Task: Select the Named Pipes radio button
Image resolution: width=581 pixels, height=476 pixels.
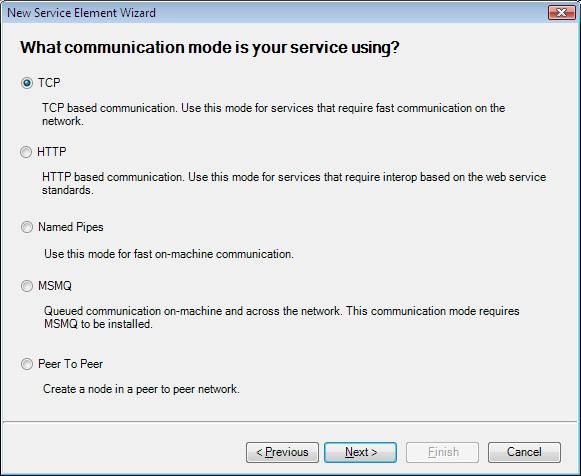Action: point(27,227)
